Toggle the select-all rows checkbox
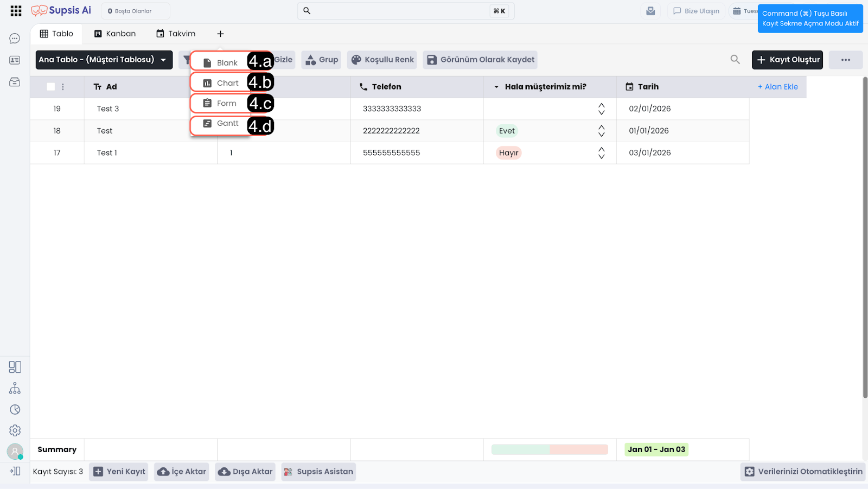Screen dimensions: 868x489 51,87
